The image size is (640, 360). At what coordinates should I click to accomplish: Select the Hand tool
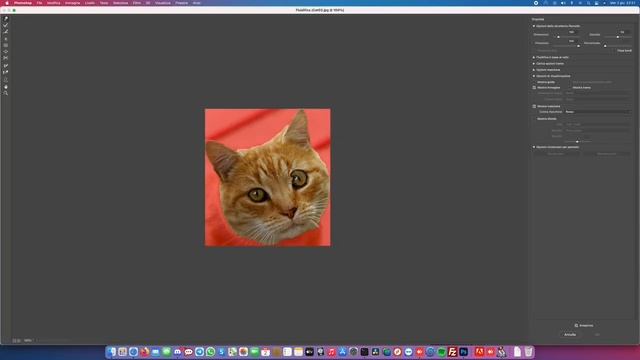point(6,87)
